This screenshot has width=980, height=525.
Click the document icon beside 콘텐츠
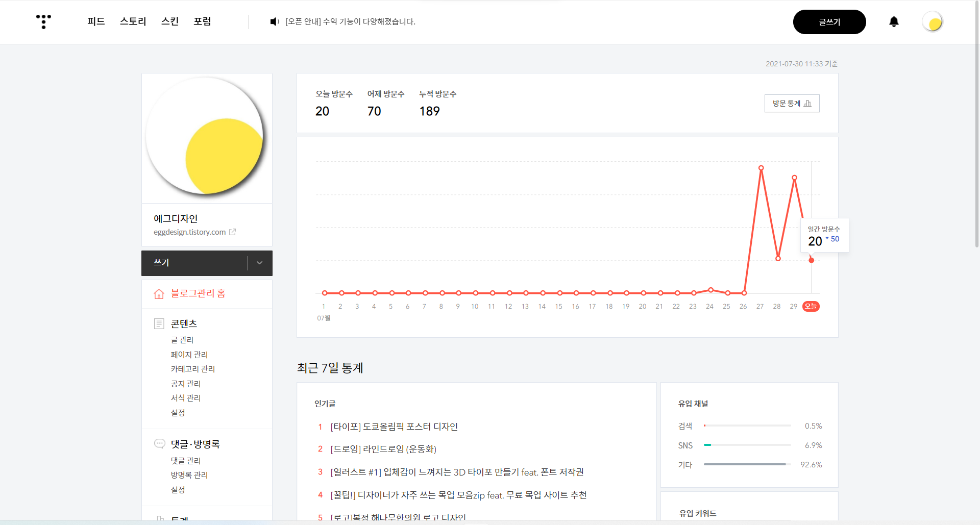159,323
